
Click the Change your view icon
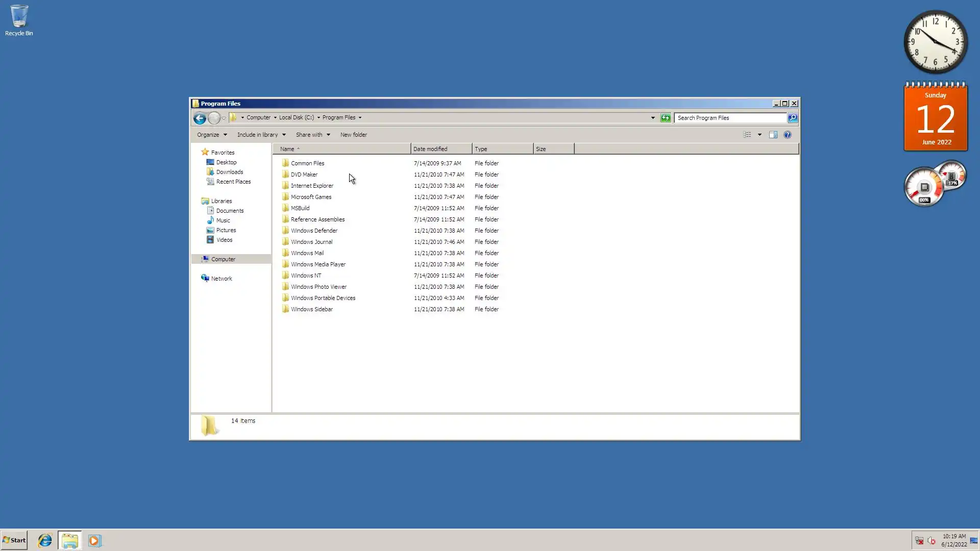pyautogui.click(x=747, y=135)
